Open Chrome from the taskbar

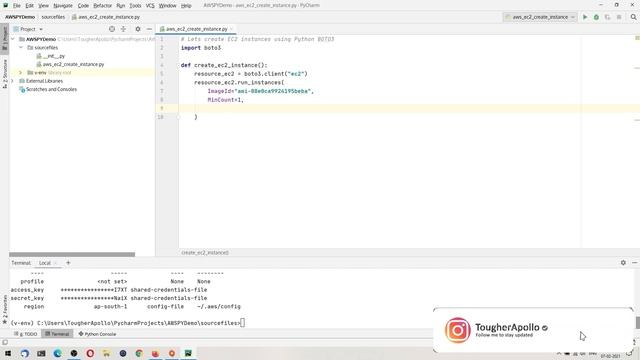[139, 353]
